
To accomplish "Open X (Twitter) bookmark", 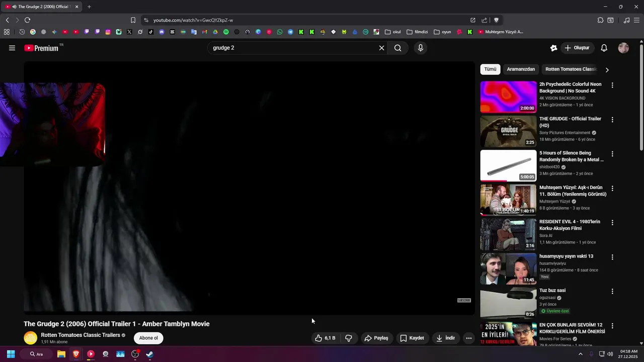I will [129, 32].
